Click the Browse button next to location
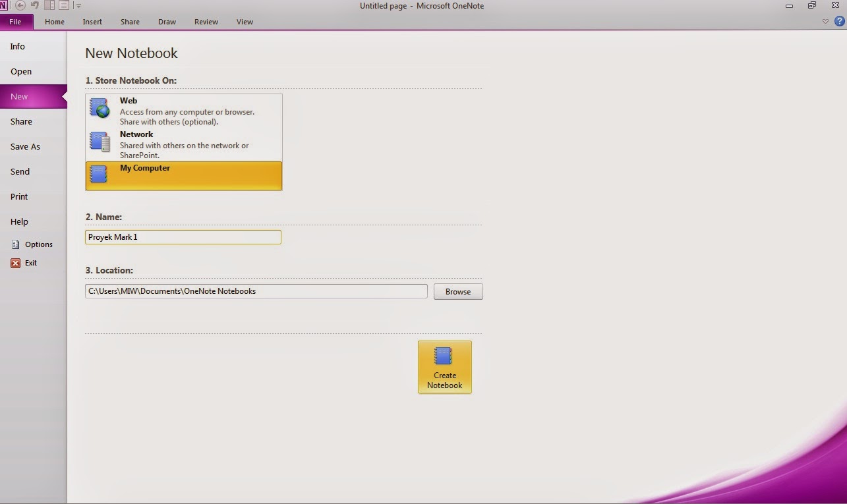 point(458,291)
